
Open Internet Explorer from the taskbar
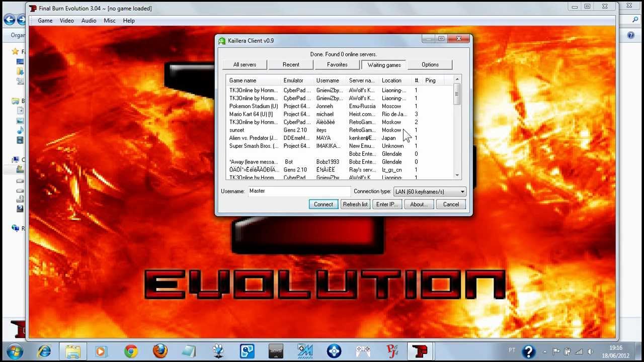(44, 351)
